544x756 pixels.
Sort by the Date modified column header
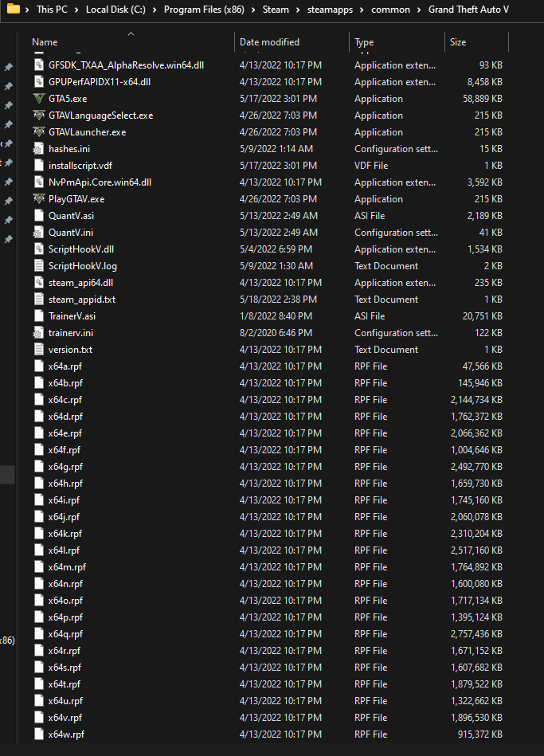[x=269, y=42]
